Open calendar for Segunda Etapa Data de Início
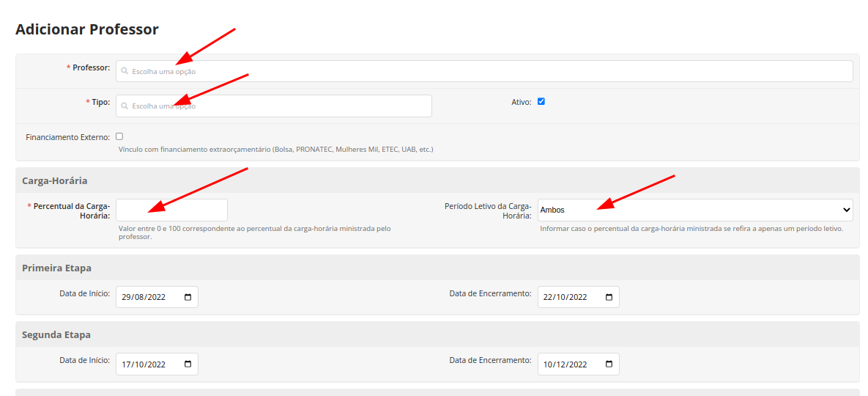 click(x=188, y=364)
